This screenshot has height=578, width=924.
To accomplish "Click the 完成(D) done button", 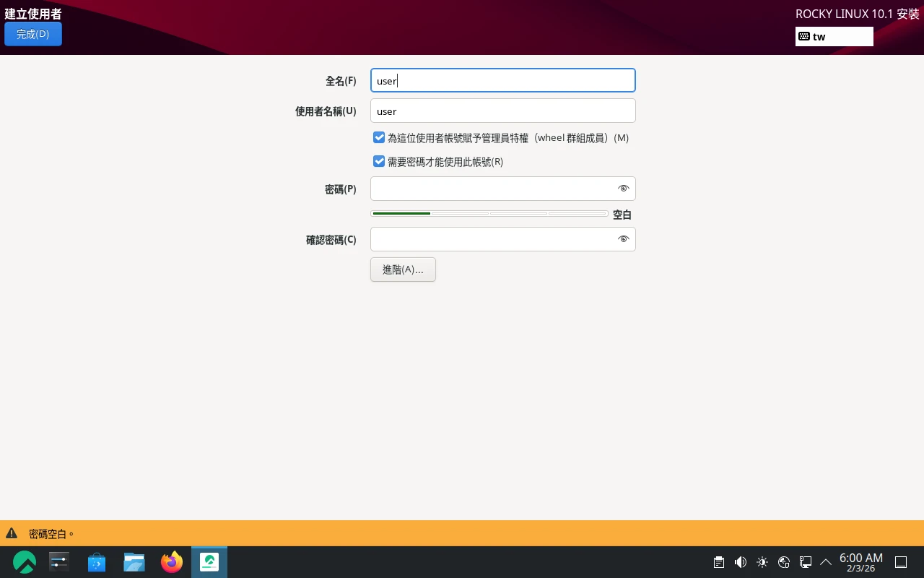I will click(x=33, y=34).
